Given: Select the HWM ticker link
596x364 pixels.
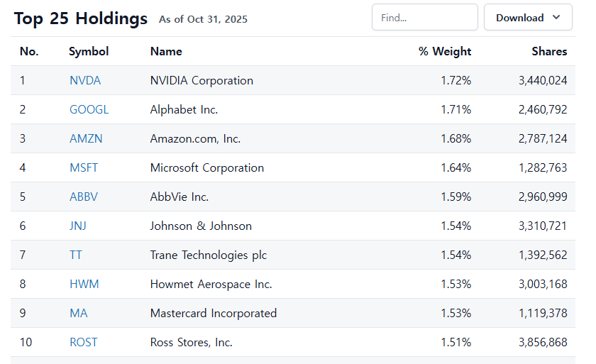Looking at the screenshot, I should point(84,285).
